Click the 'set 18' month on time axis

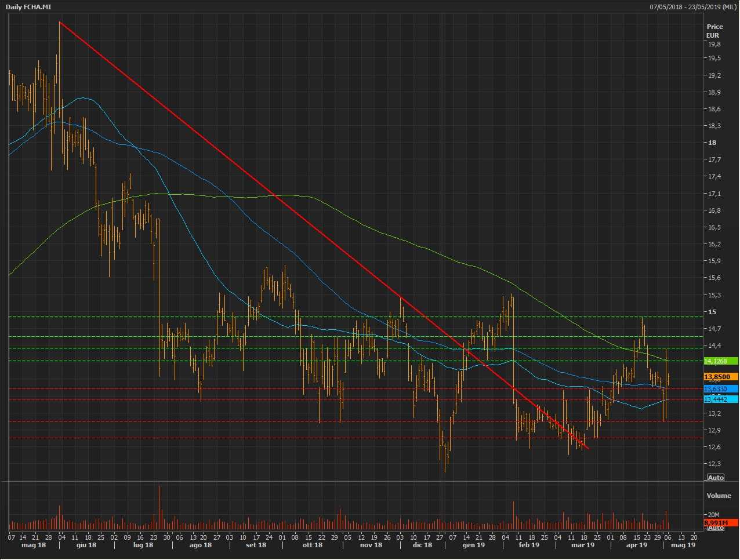(x=256, y=545)
